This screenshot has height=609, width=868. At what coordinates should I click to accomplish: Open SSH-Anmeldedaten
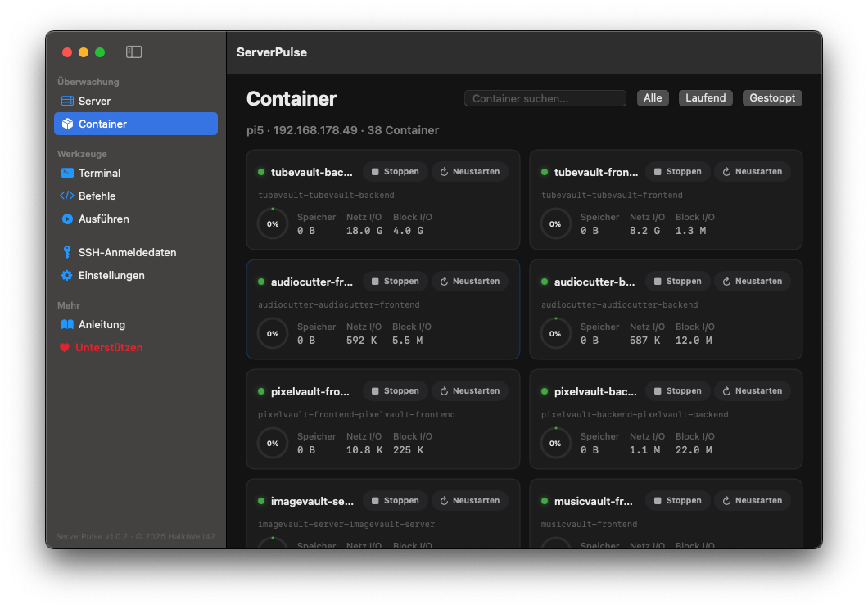pyautogui.click(x=136, y=252)
